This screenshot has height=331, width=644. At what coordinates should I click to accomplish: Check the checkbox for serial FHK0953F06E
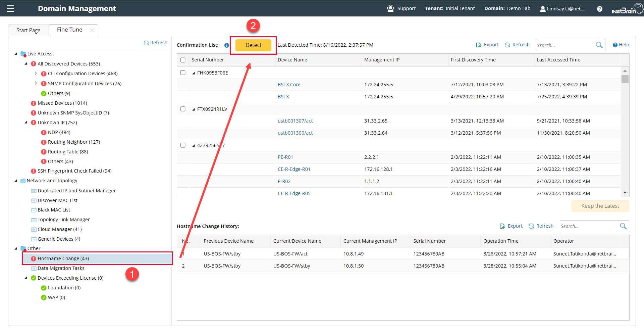tap(183, 73)
